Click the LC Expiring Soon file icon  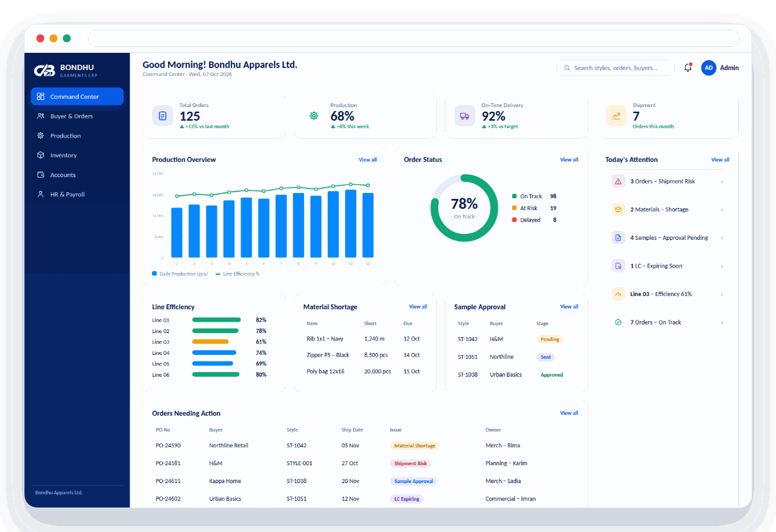click(618, 266)
